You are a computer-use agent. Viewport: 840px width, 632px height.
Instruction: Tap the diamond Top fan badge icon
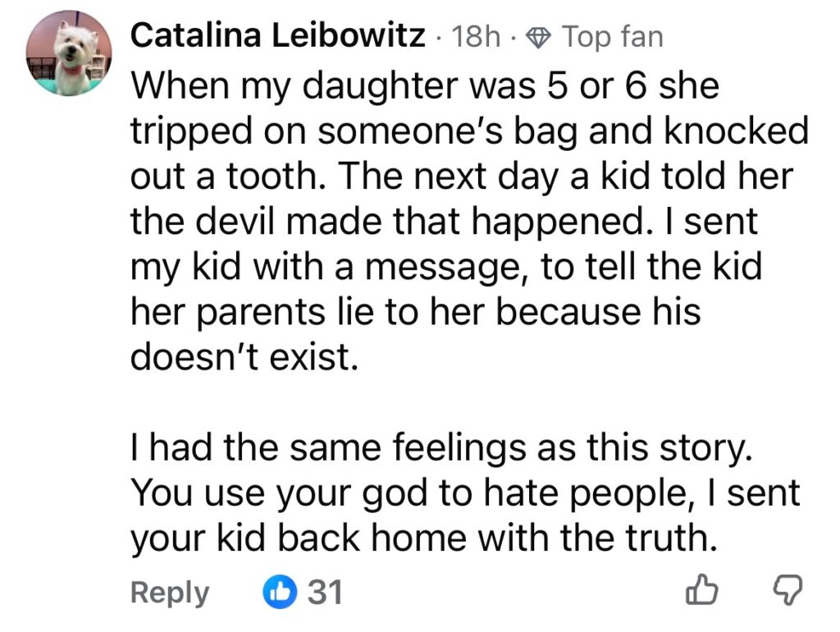coord(540,37)
